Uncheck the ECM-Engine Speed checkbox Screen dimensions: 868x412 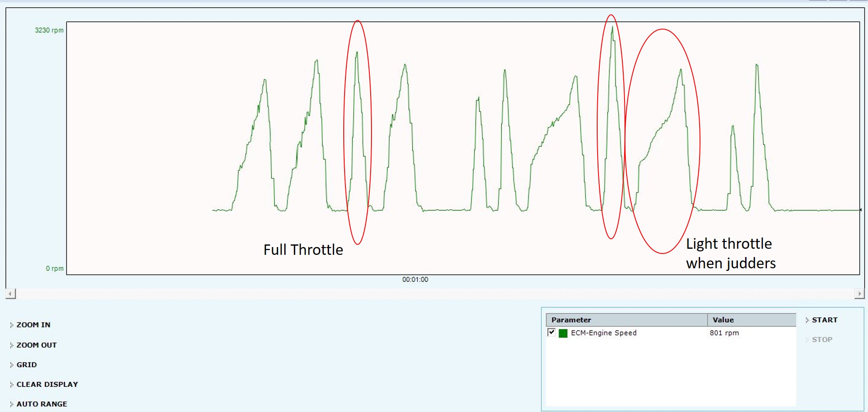(552, 333)
